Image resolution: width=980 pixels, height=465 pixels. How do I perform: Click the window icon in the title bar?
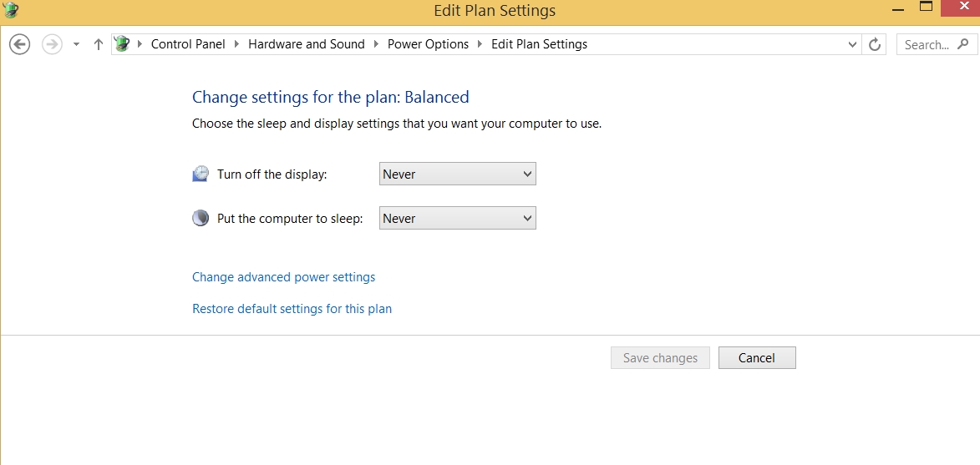click(10, 10)
